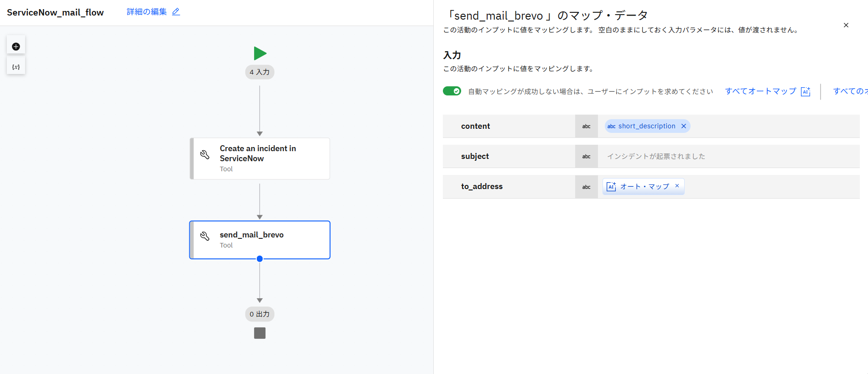Click the wrench icon on send_mail_brevo node
The image size is (868, 374).
pyautogui.click(x=205, y=236)
